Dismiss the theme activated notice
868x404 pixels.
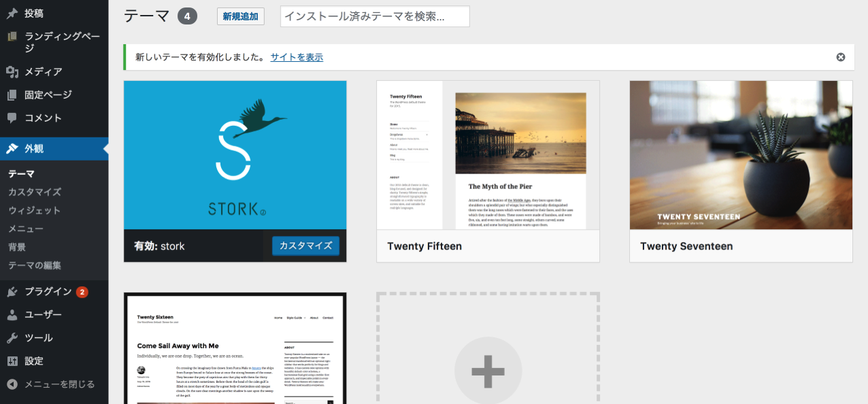841,57
